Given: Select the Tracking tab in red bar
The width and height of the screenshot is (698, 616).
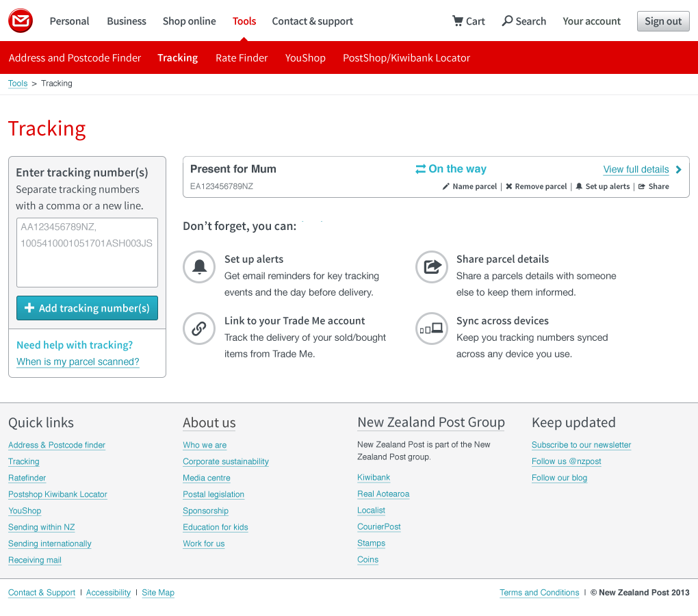Looking at the screenshot, I should click(178, 58).
